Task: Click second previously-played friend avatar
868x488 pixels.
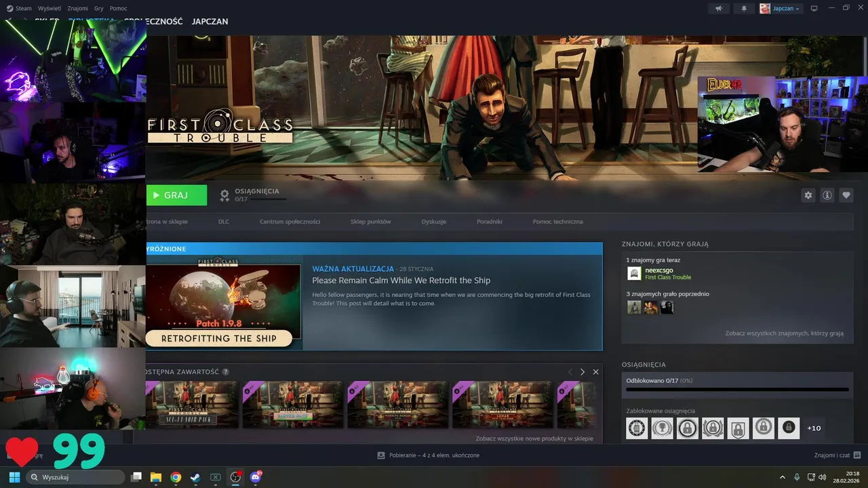Action: 650,307
